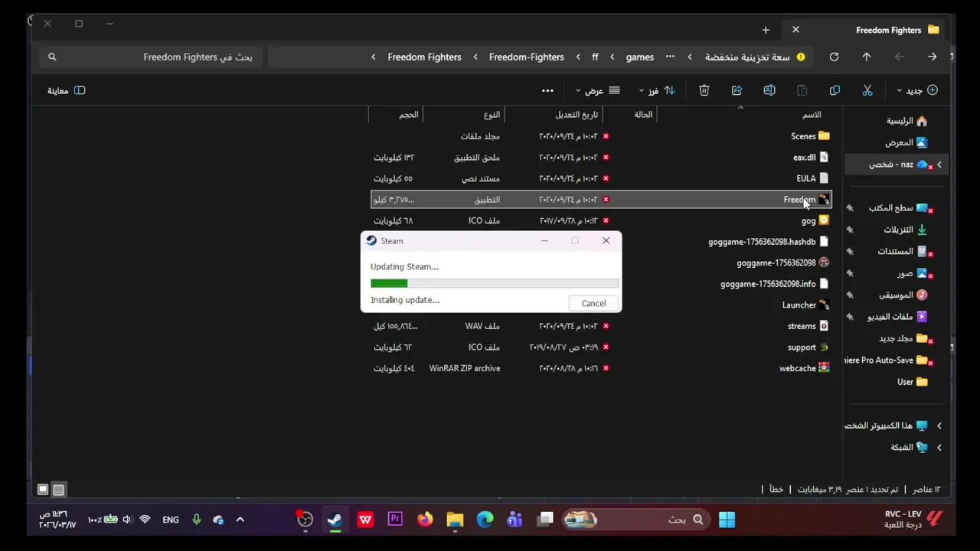Sort by the Date modified column header
The width and height of the screenshot is (980, 551).
coord(577,114)
